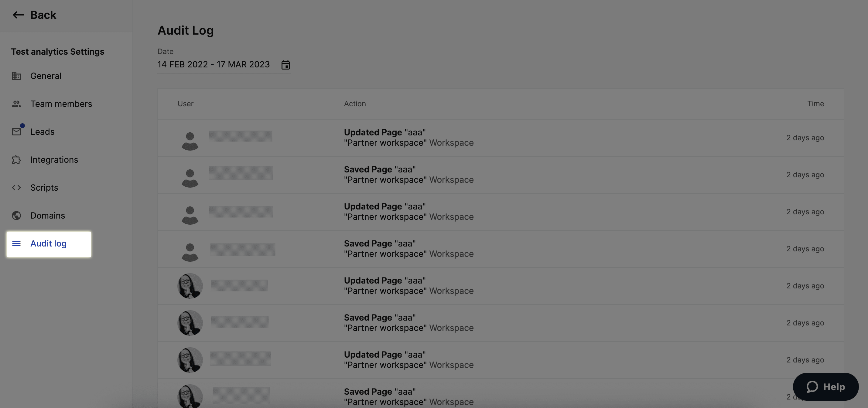Click default avatar in first Updated Page row
The width and height of the screenshot is (868, 408).
(x=190, y=141)
